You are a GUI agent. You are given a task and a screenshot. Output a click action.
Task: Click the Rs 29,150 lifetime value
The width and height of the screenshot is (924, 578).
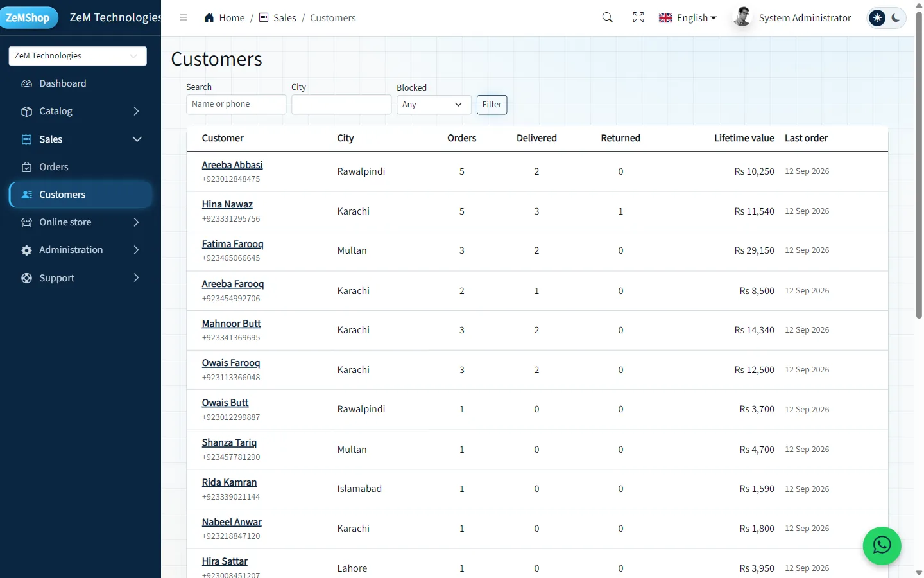click(755, 250)
